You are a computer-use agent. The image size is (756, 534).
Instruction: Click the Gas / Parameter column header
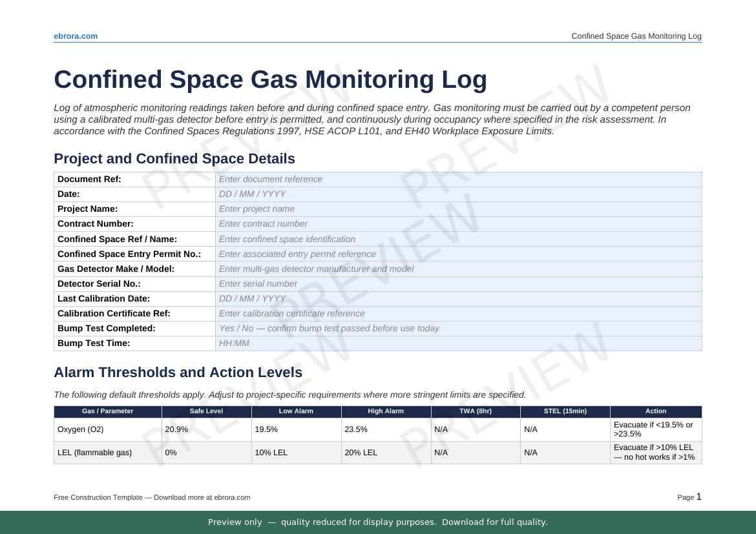point(107,411)
